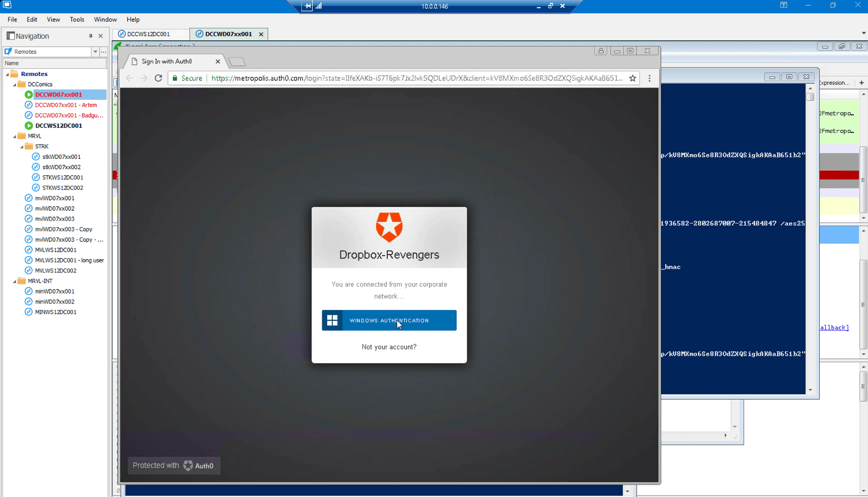This screenshot has width=868, height=497.
Task: Collapse the DCComics folder
Action: 14,85
